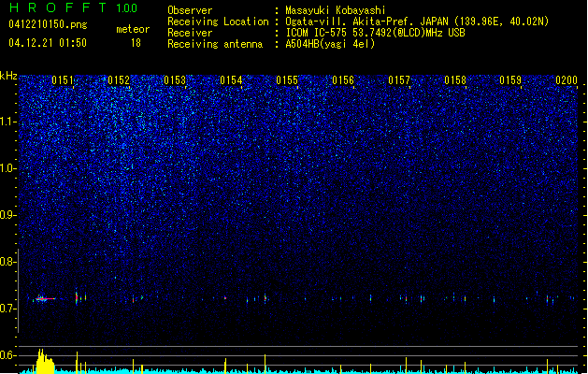Click the meteor count value 18

tap(136, 43)
